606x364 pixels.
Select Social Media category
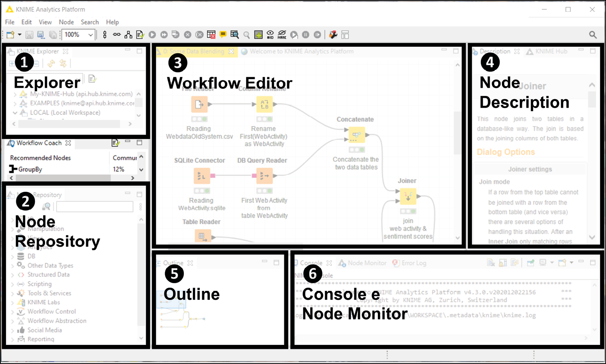point(45,330)
